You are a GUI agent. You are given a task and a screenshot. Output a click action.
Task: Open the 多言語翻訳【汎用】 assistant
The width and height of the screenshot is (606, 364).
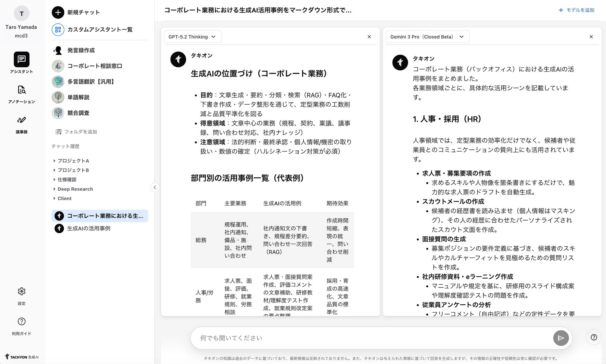click(x=91, y=82)
